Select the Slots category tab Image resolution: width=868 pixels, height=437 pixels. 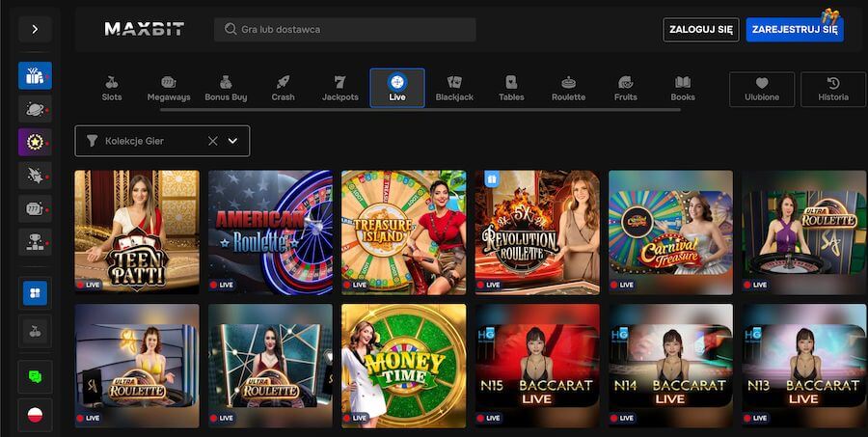pos(112,89)
